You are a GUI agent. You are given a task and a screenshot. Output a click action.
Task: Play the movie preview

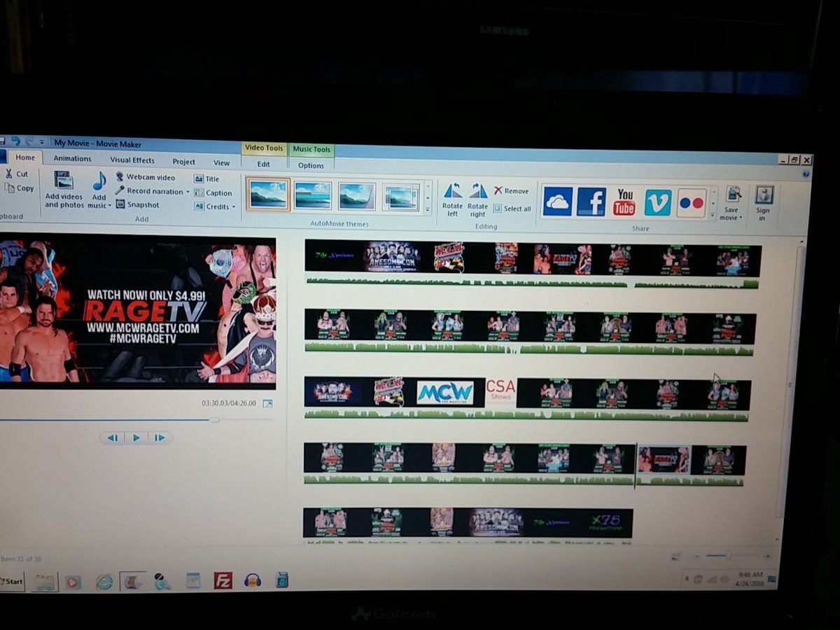coord(136,437)
